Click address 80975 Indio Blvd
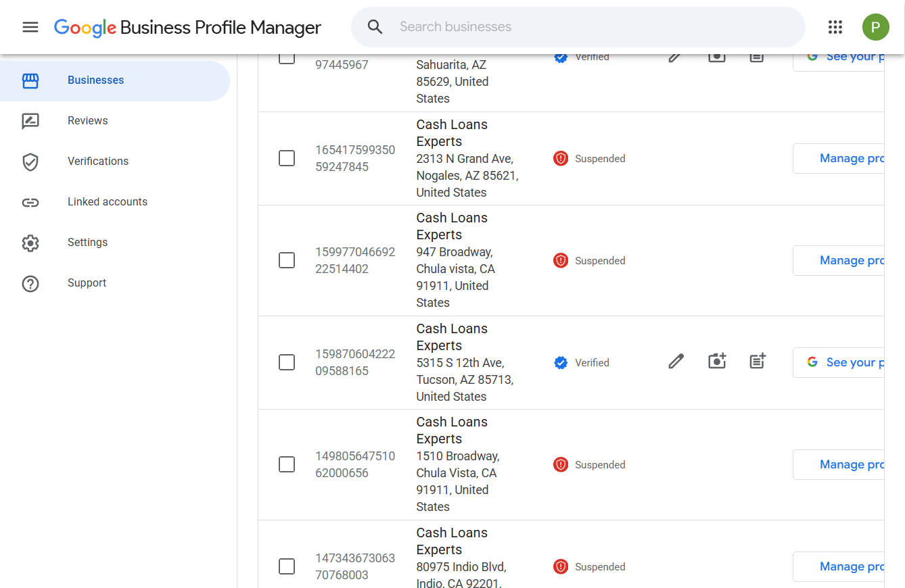 point(461,574)
